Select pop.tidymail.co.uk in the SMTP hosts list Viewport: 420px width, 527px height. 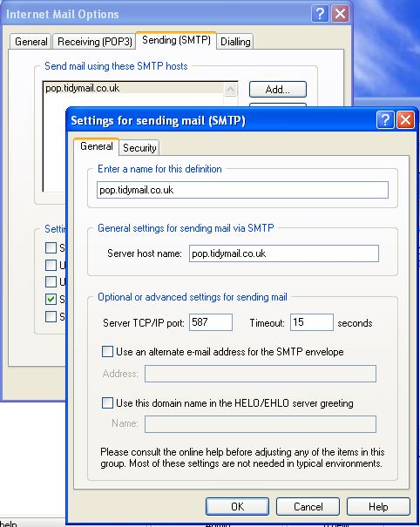(133, 88)
